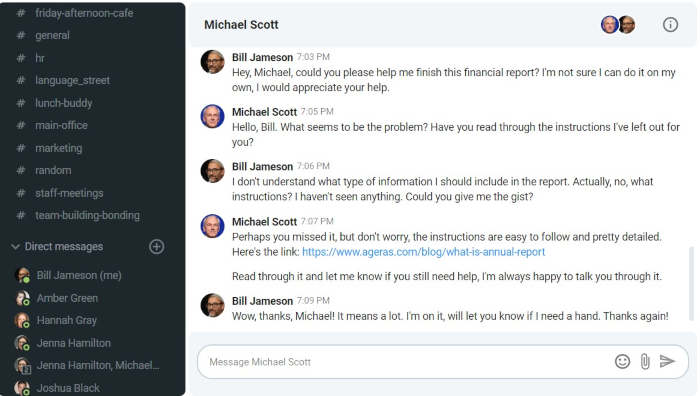Add a new direct message with plus icon
700x396 pixels.
pos(156,246)
